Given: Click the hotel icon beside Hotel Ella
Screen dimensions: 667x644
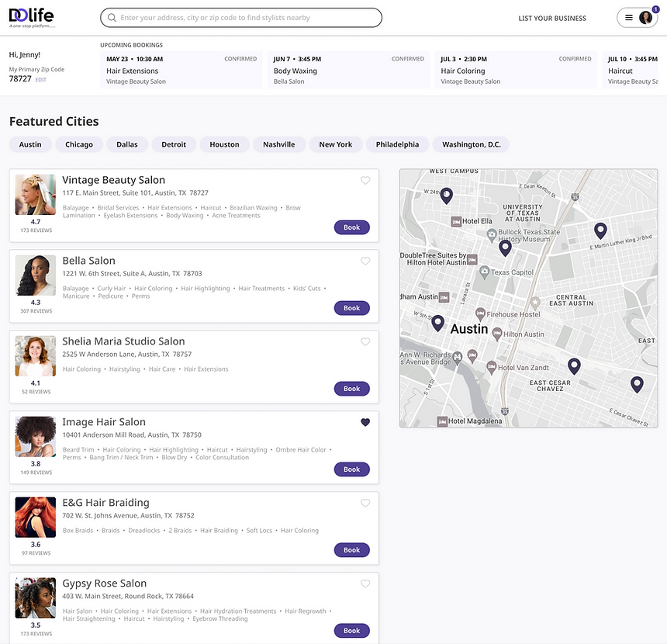Looking at the screenshot, I should pos(457,222).
